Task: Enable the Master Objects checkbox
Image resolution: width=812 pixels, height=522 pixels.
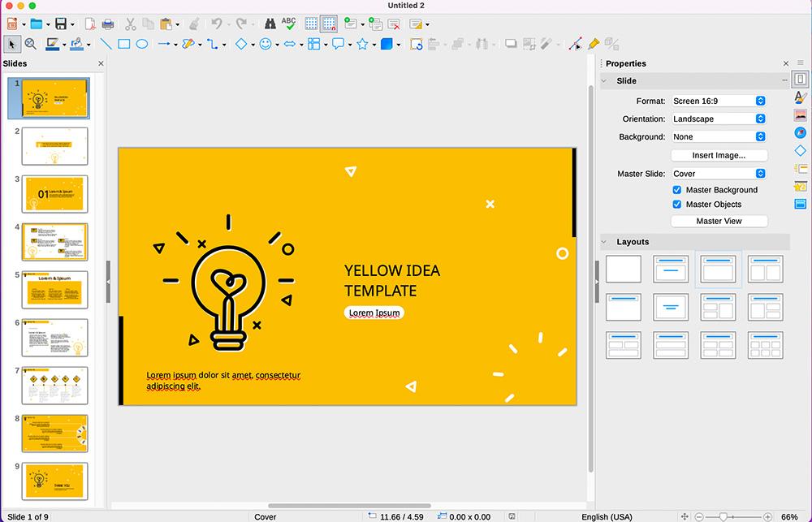Action: click(677, 205)
